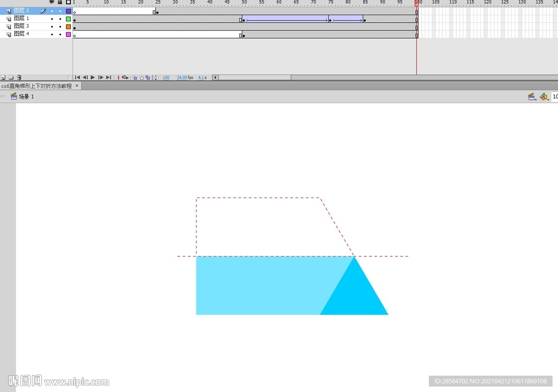The image size is (558, 392).
Task: Click the Modify Markers icon
Action: point(154,77)
